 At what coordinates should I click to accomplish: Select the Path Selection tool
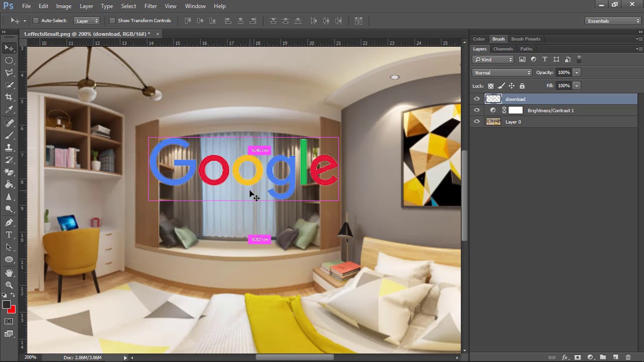pyautogui.click(x=9, y=247)
